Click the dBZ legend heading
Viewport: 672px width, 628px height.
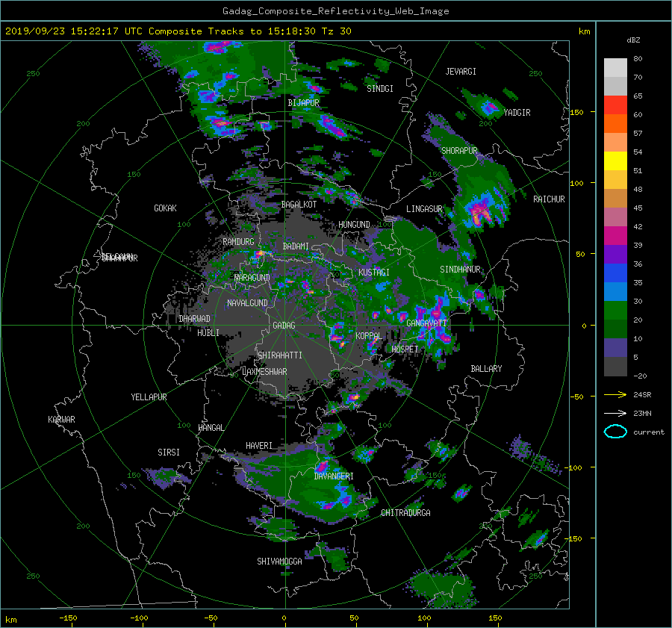tap(633, 40)
